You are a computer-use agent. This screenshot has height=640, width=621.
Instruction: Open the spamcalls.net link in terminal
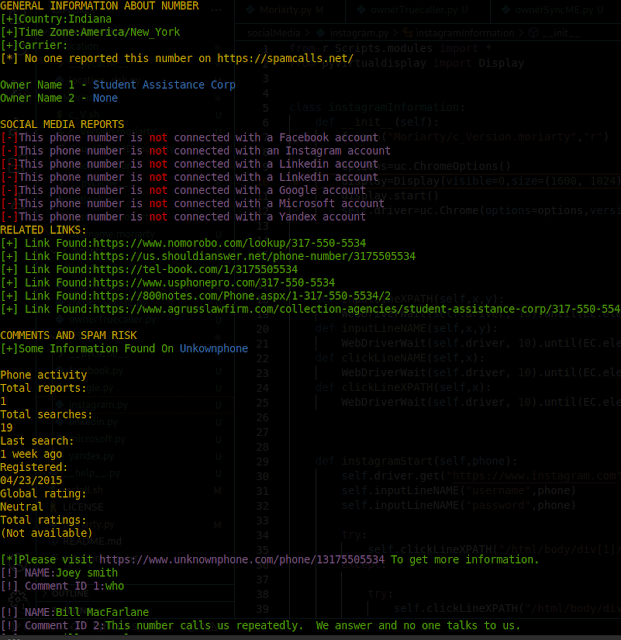pyautogui.click(x=285, y=58)
